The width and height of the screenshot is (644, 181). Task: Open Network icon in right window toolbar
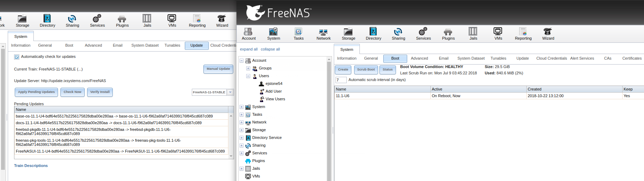tap(323, 34)
